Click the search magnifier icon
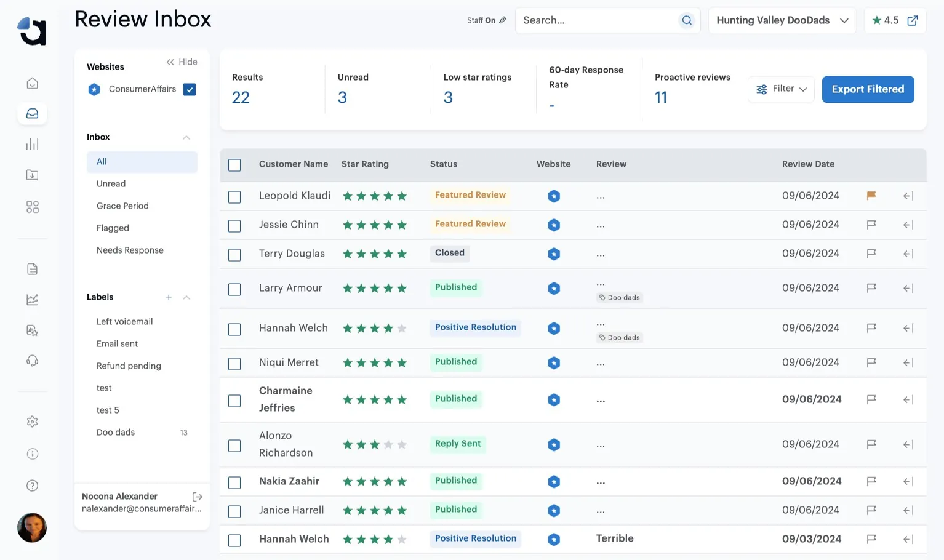 click(x=687, y=20)
